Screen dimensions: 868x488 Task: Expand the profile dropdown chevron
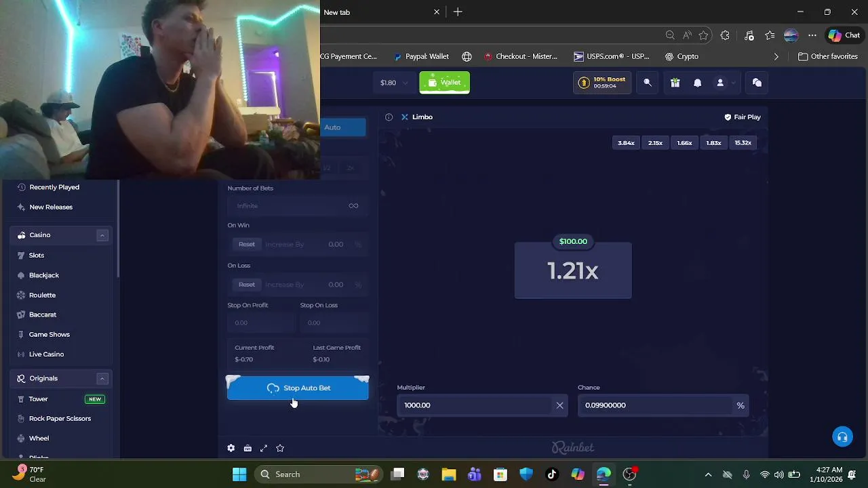pos(732,83)
